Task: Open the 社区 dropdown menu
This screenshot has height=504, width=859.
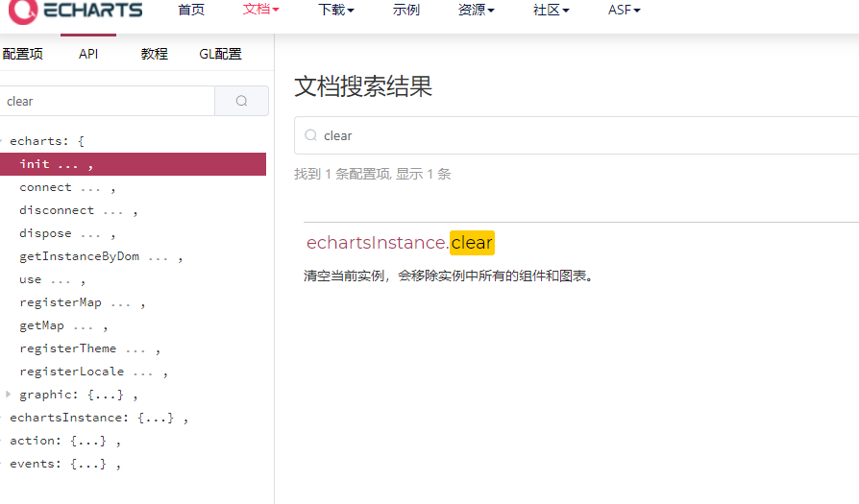Action: [552, 10]
